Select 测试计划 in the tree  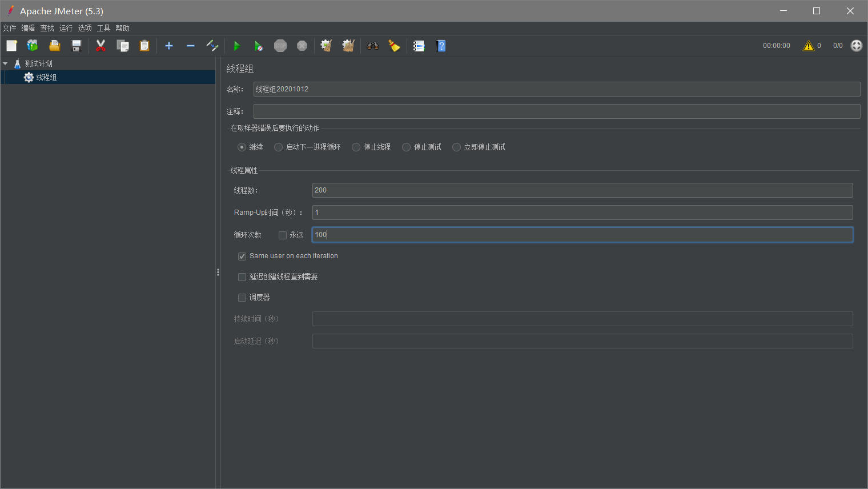tap(38, 64)
